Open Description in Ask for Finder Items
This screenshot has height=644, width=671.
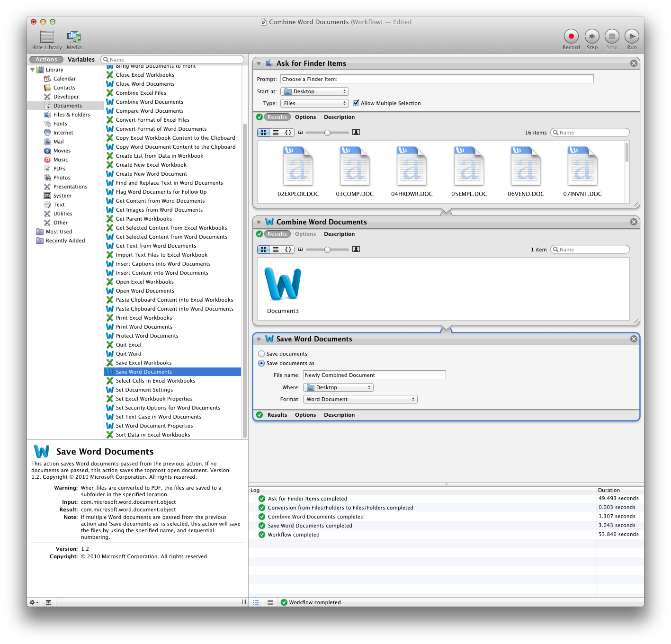click(339, 117)
